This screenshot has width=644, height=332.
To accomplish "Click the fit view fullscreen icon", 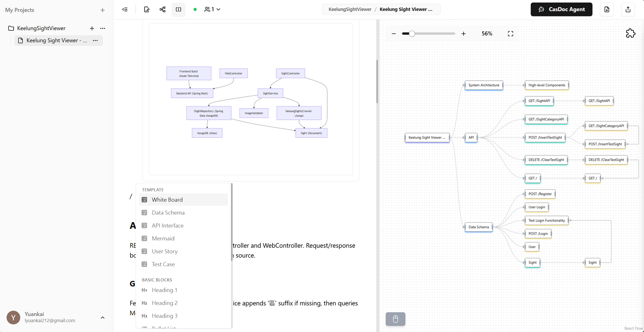I will [x=510, y=34].
